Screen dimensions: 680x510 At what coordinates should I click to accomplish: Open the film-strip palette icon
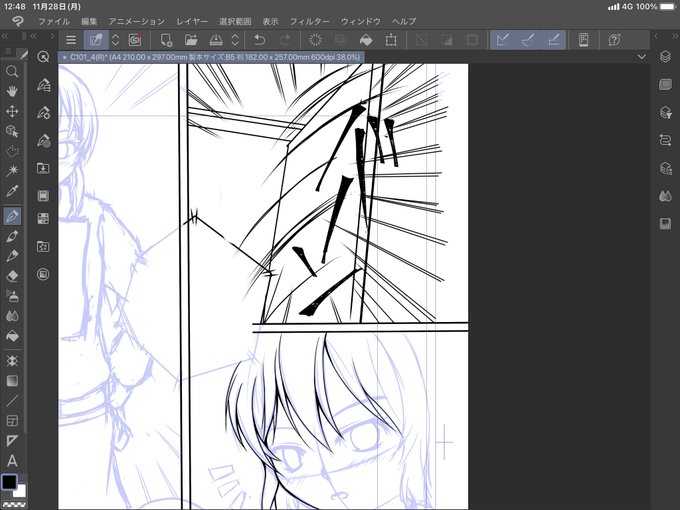click(43, 196)
